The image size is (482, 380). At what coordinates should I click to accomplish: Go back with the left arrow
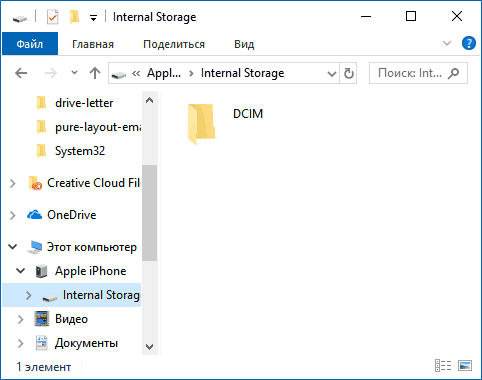(x=21, y=73)
